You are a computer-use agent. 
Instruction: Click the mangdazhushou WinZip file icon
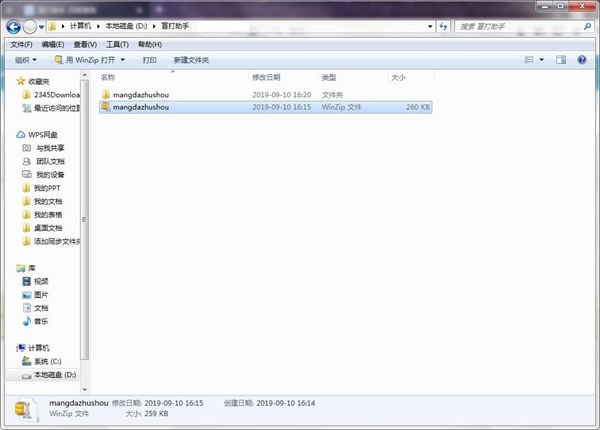click(x=106, y=106)
